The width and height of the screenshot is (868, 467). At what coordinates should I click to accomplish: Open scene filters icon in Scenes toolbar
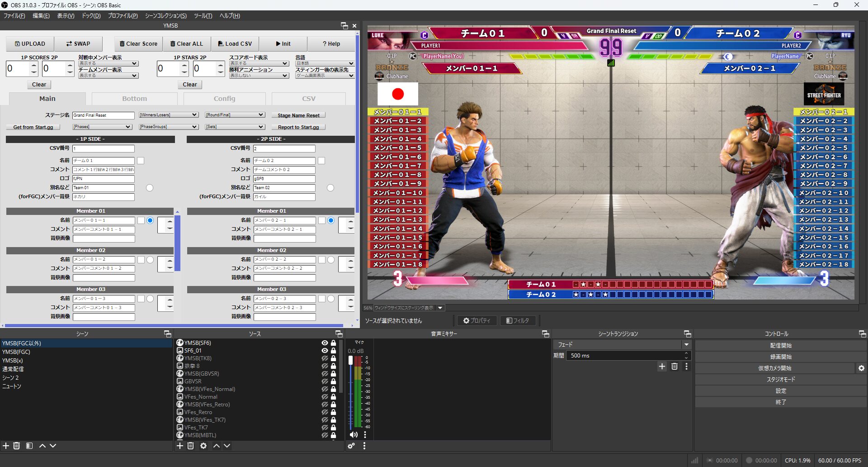click(29, 446)
